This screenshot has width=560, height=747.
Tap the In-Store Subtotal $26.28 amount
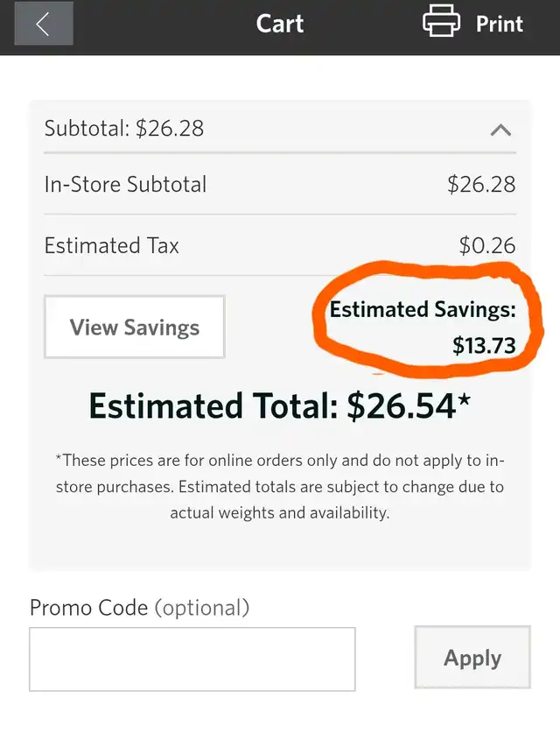(x=481, y=185)
